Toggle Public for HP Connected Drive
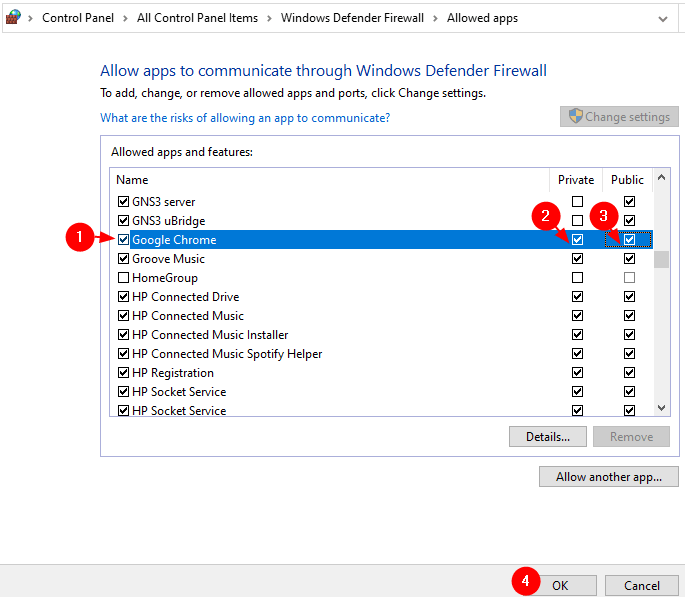Image resolution: width=685 pixels, height=597 pixels. pyautogui.click(x=630, y=297)
